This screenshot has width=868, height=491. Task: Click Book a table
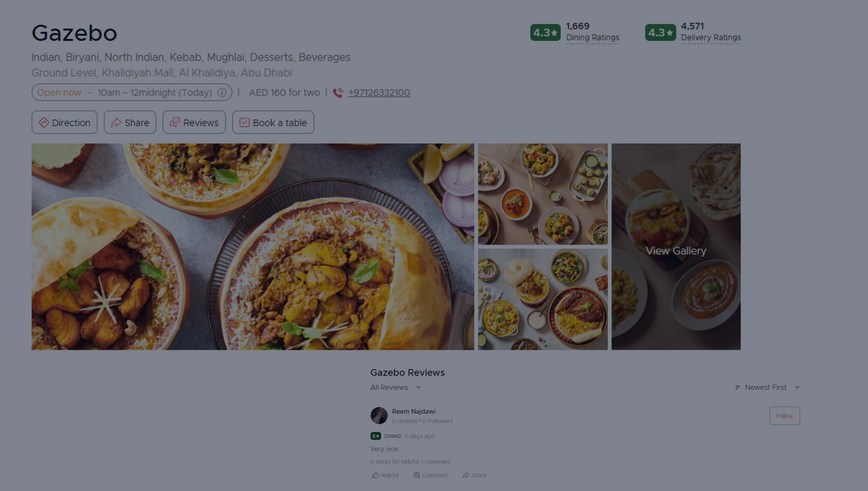(x=273, y=122)
